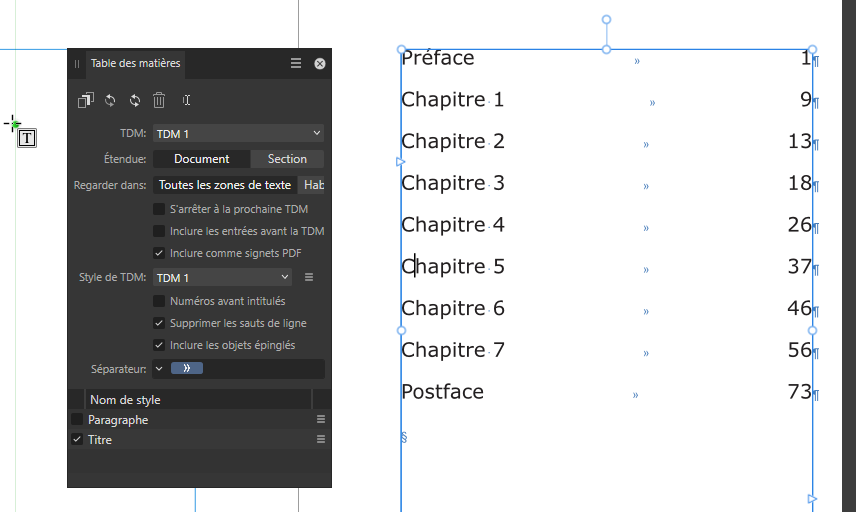The image size is (856, 512).
Task: Click the Postface entry
Action: click(442, 392)
